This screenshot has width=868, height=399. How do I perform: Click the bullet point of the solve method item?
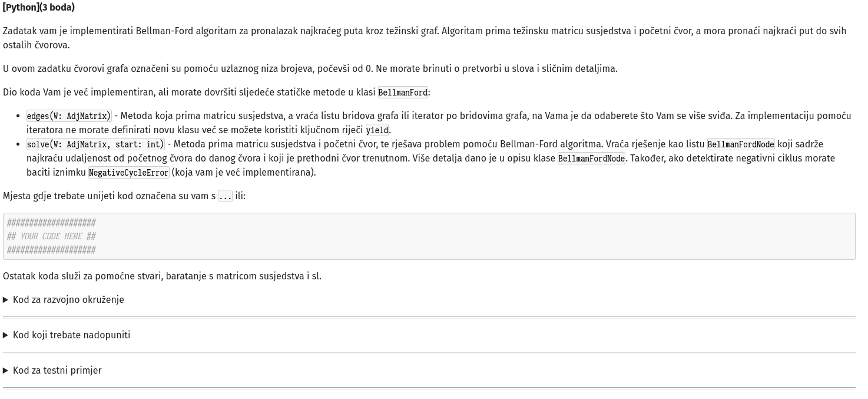[21, 144]
